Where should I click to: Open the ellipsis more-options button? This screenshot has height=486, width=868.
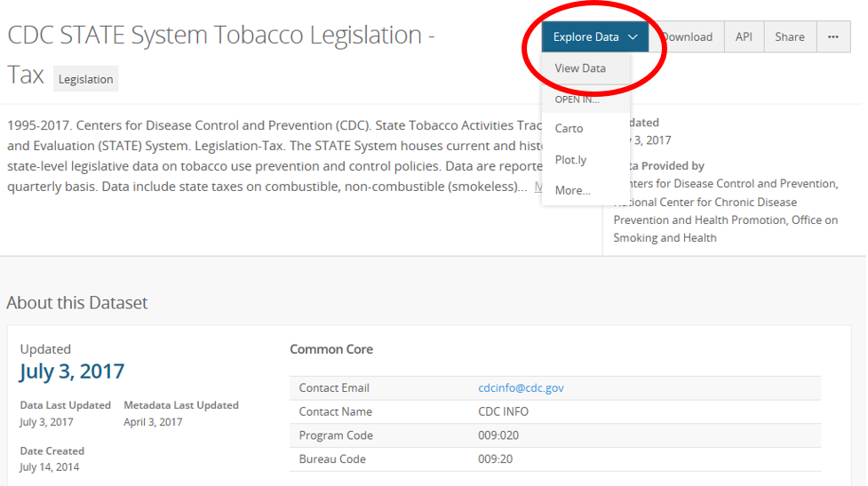832,36
